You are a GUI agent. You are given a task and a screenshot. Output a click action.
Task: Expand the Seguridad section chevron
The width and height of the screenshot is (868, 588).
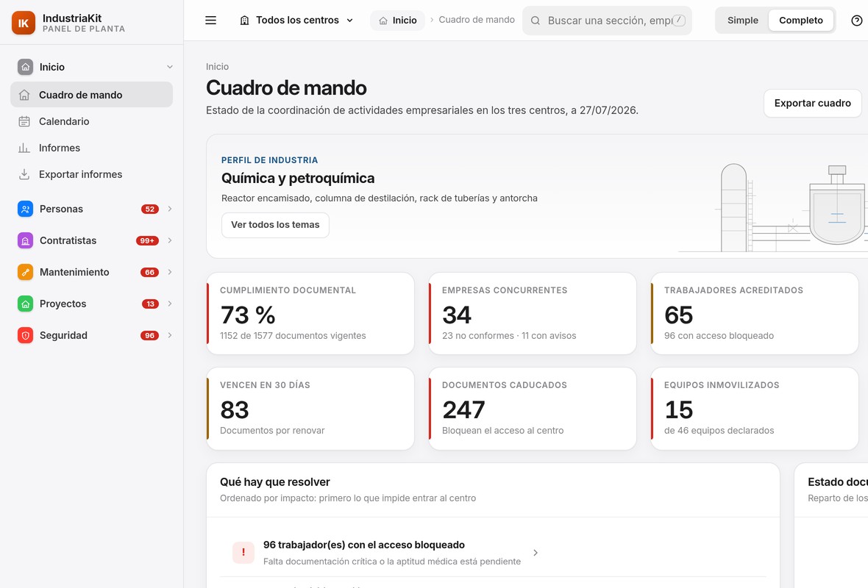pyautogui.click(x=170, y=334)
